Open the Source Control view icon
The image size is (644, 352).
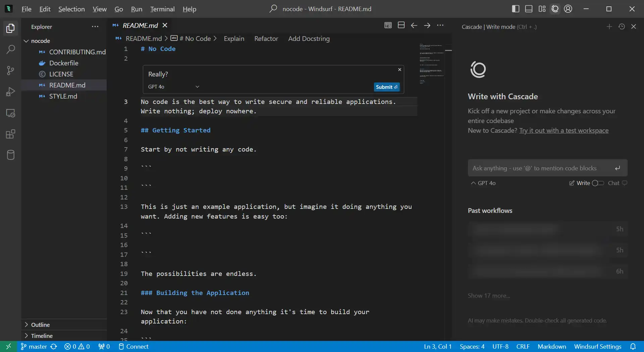(10, 71)
